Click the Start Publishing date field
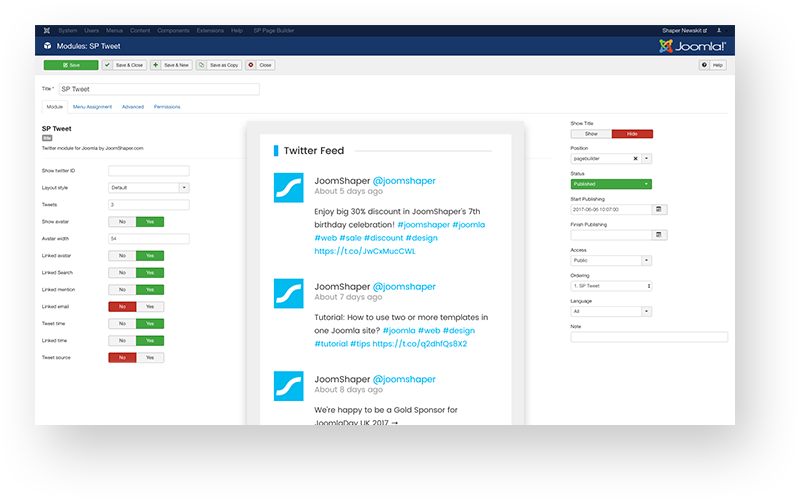 coord(611,210)
